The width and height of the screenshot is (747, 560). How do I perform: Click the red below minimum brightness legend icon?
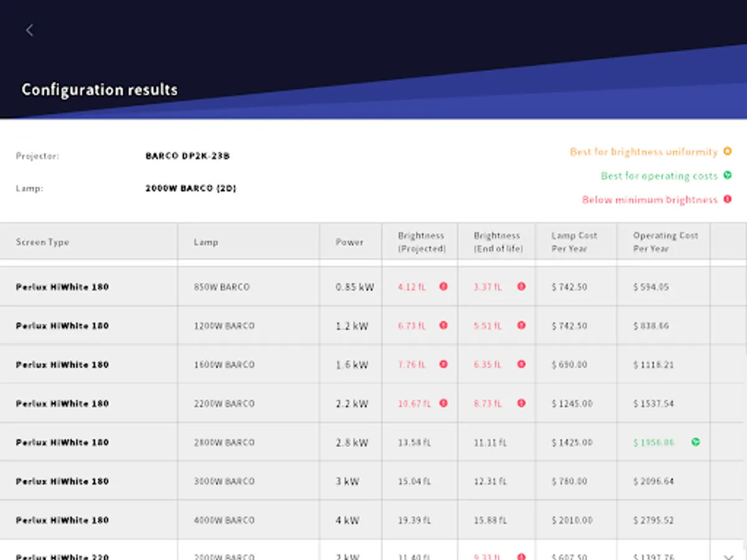tap(727, 199)
